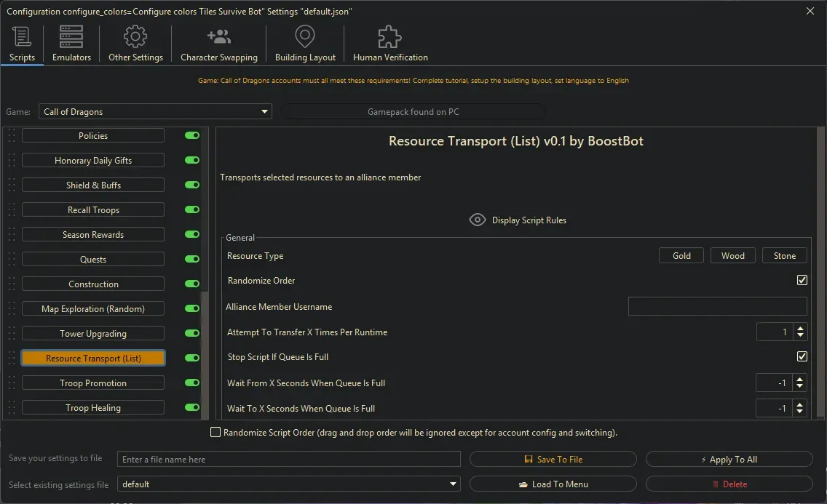Enable Randomize Script Order checkbox
Viewport: 827px width, 504px height.
click(215, 432)
